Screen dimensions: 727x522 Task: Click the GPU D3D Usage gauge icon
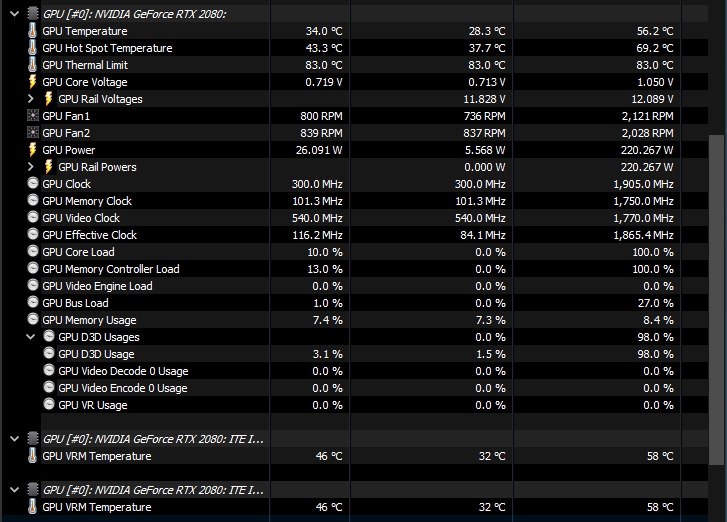point(49,353)
